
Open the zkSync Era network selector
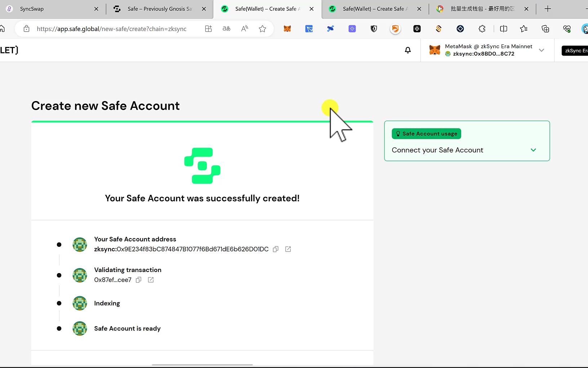575,51
